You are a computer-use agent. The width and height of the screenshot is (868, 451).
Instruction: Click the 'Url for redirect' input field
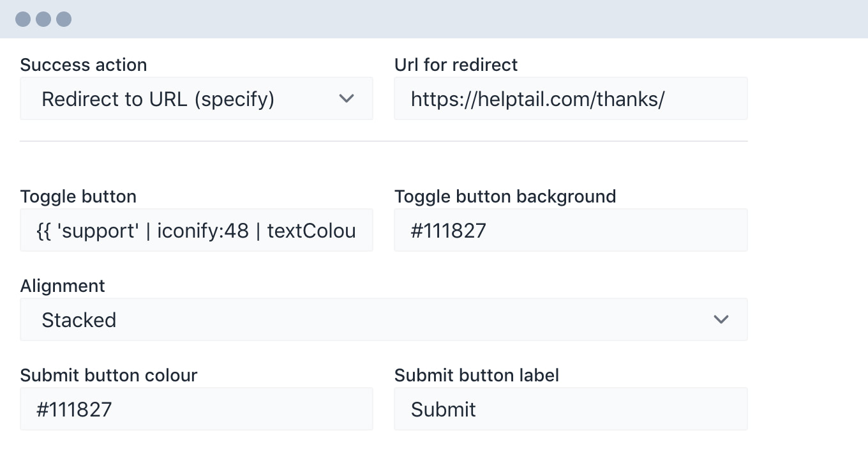coord(571,98)
